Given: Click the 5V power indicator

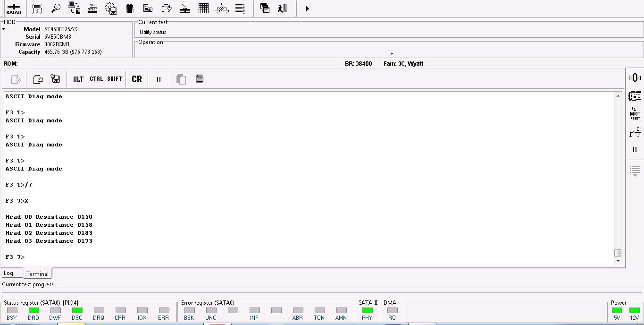Looking at the screenshot, I should 617,310.
